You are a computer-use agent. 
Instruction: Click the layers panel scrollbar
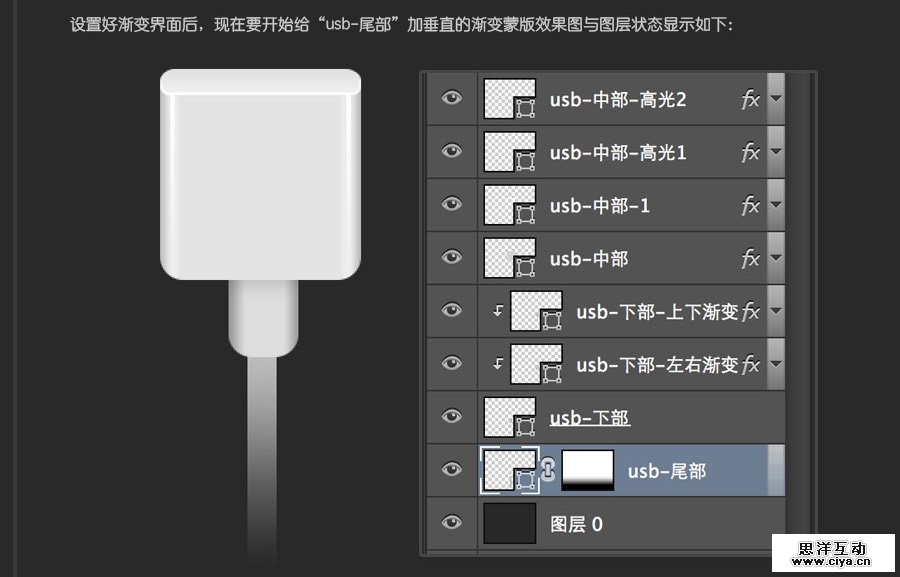(795, 300)
